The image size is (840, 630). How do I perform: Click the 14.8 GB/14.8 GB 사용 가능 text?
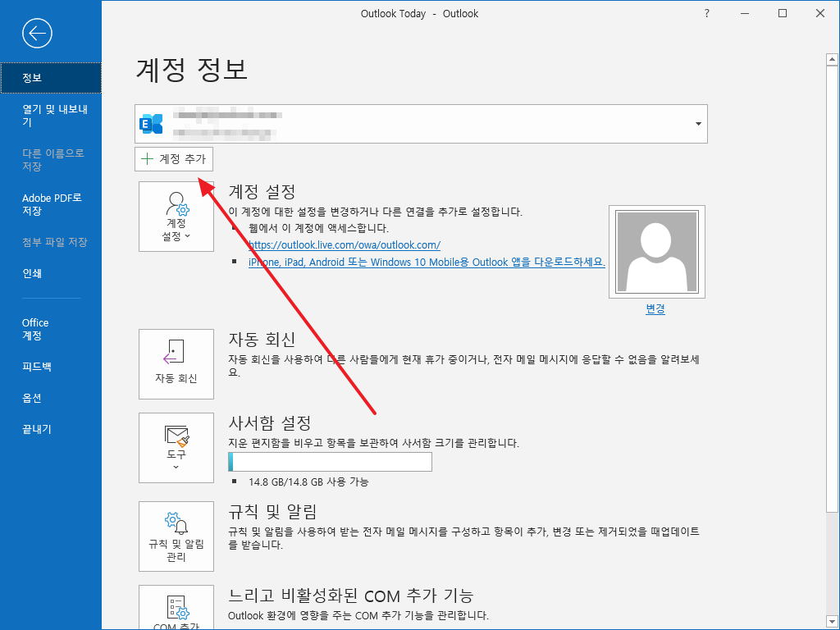tap(308, 482)
